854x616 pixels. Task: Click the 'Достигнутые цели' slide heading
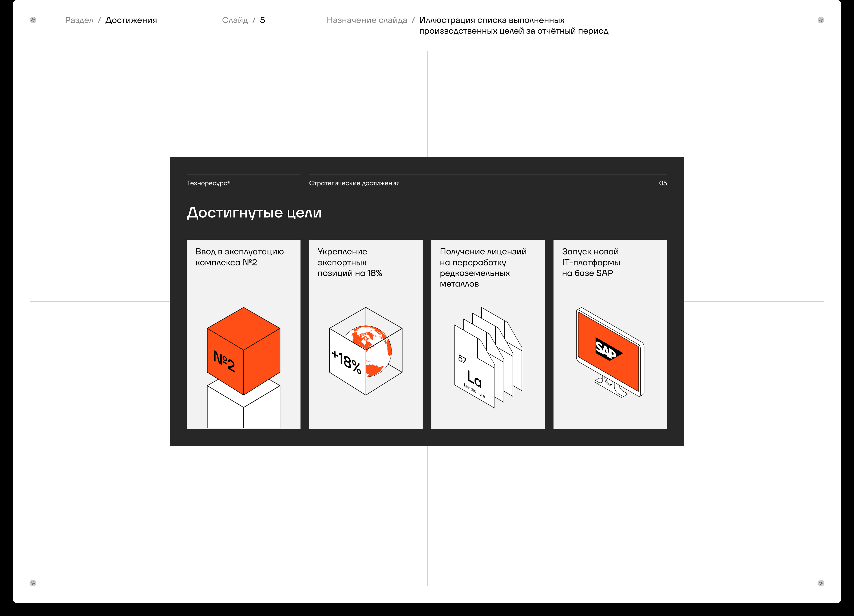254,213
